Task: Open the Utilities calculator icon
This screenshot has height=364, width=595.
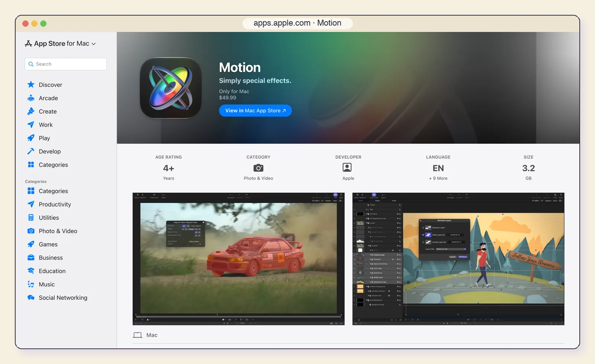Action: click(31, 218)
